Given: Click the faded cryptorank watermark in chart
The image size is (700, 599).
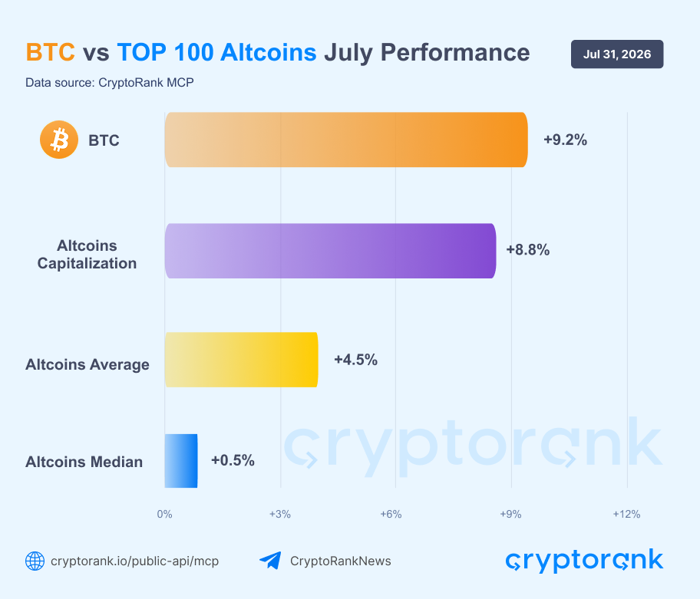Looking at the screenshot, I should pyautogui.click(x=474, y=447).
